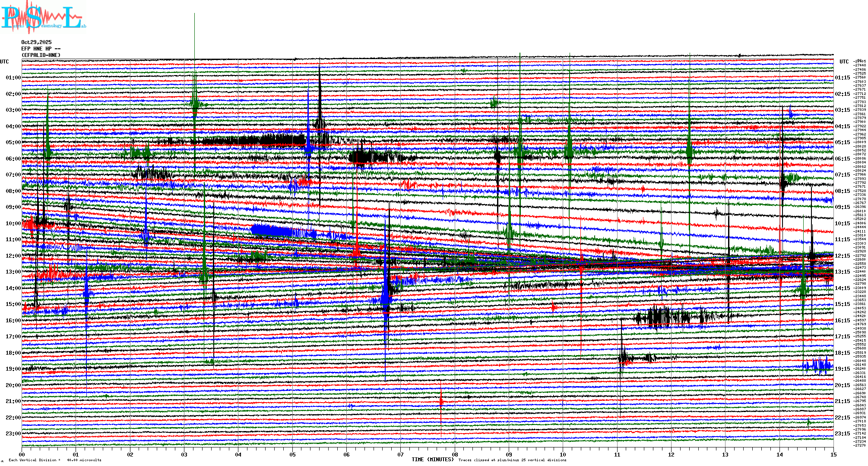The width and height of the screenshot is (868, 466).
Task: Click the 16:15 time label on right
Action: (842, 321)
